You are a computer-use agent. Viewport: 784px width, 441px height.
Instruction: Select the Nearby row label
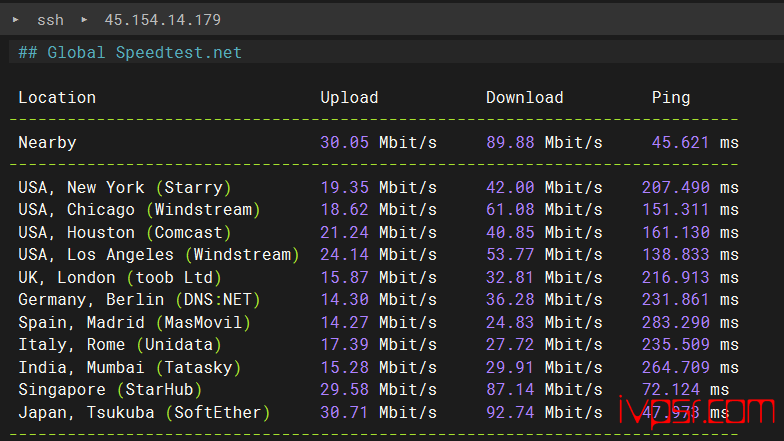pos(47,142)
